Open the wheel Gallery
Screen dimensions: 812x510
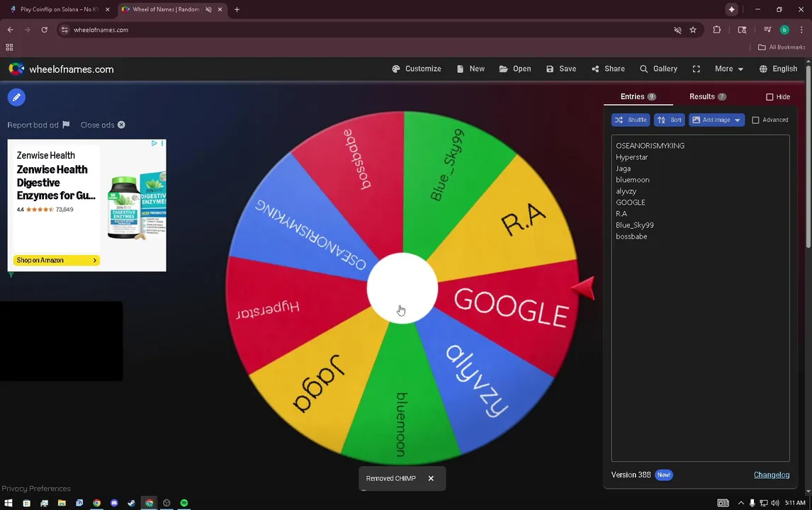(x=658, y=69)
